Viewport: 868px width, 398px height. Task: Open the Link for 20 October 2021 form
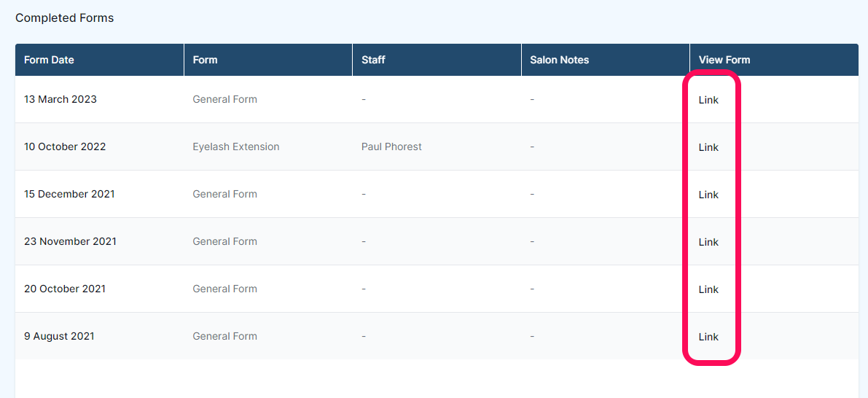(708, 289)
